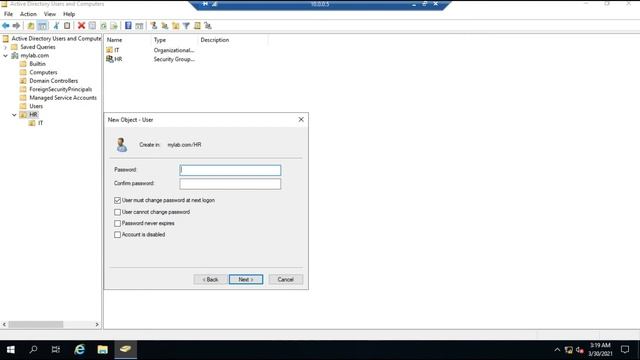Collapse the mylab.com domain node
Screen dimensions: 640x360
(6, 56)
